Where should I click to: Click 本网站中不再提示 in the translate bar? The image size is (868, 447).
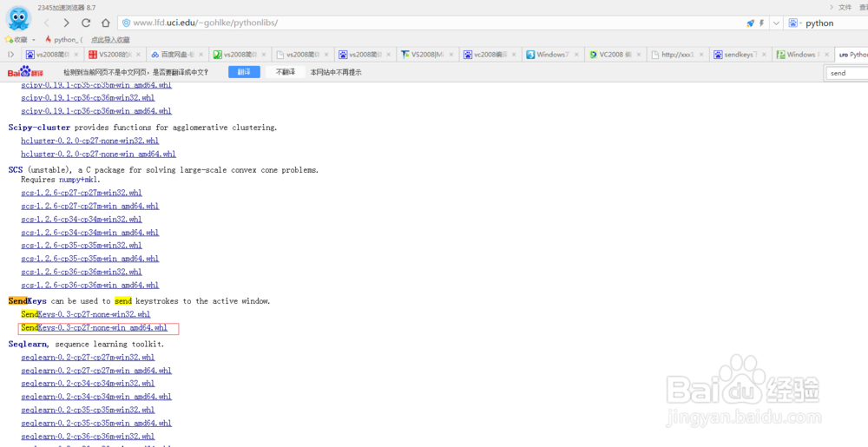[336, 72]
